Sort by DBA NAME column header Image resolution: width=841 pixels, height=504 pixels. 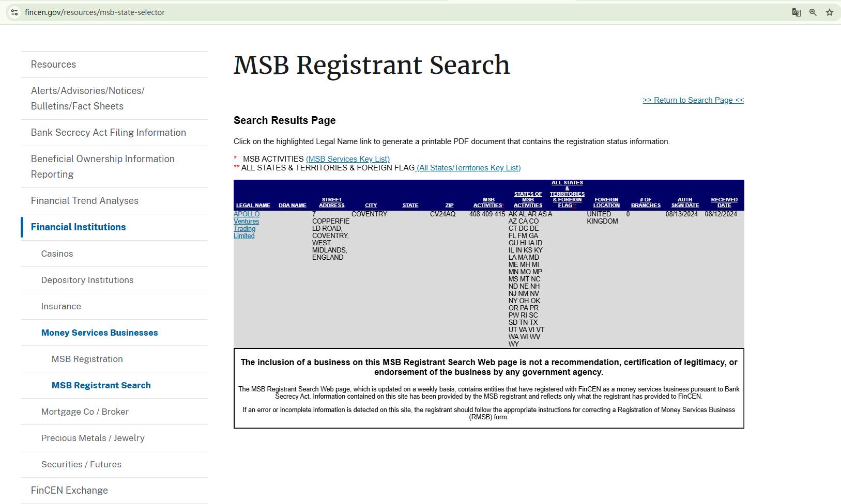(293, 206)
